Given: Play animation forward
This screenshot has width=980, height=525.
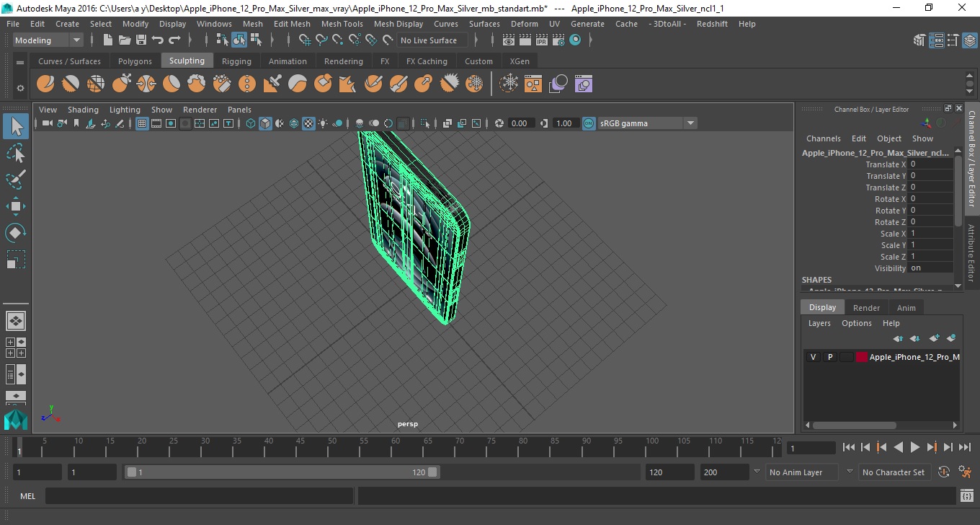Looking at the screenshot, I should click(914, 447).
